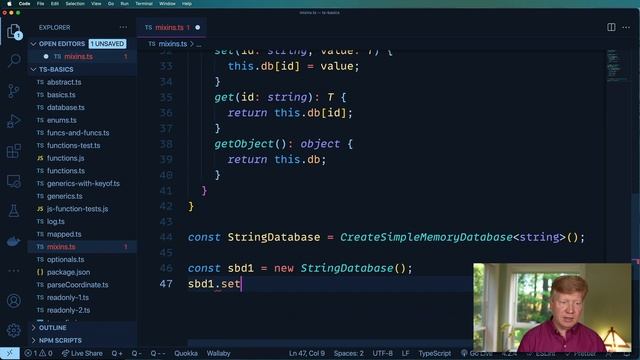Open the Apple menu
Screen dimensions: 640x360
point(9,4)
